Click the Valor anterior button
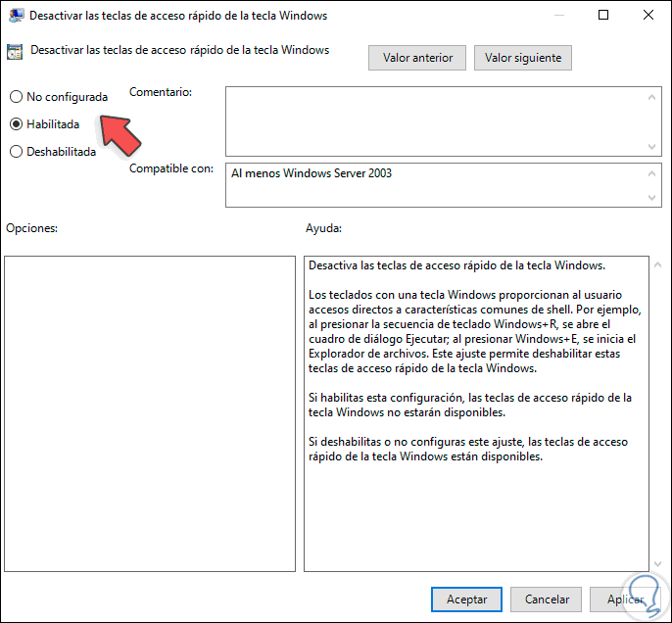Image resolution: width=672 pixels, height=623 pixels. [x=417, y=58]
